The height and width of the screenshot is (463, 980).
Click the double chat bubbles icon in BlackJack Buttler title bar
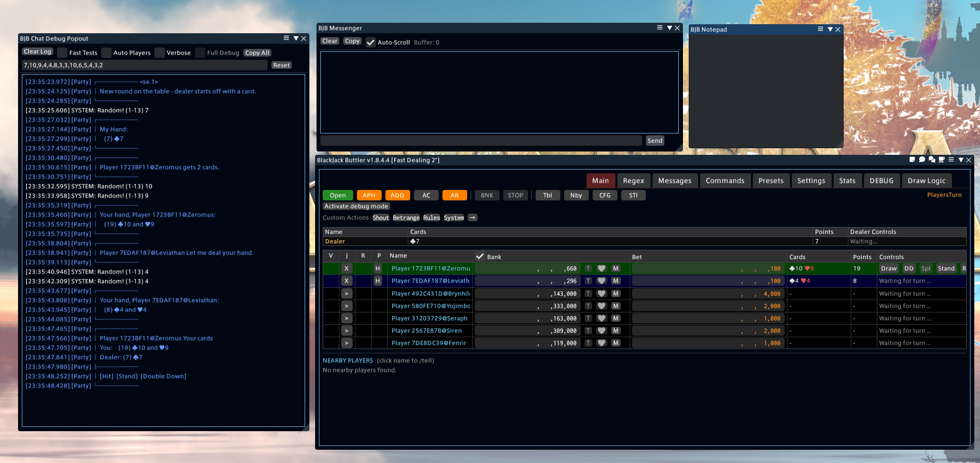click(932, 160)
